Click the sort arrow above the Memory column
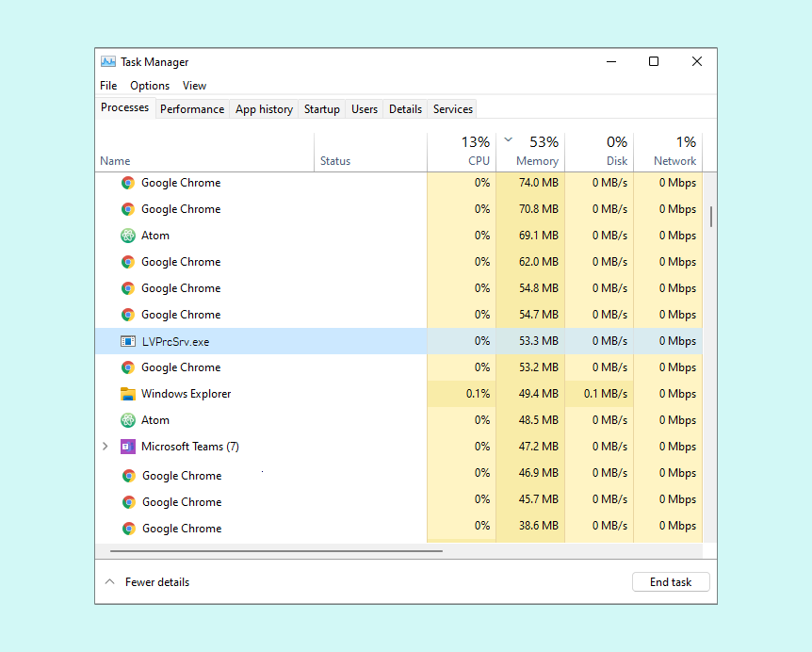Screen dimensions: 812x652 [x=509, y=140]
